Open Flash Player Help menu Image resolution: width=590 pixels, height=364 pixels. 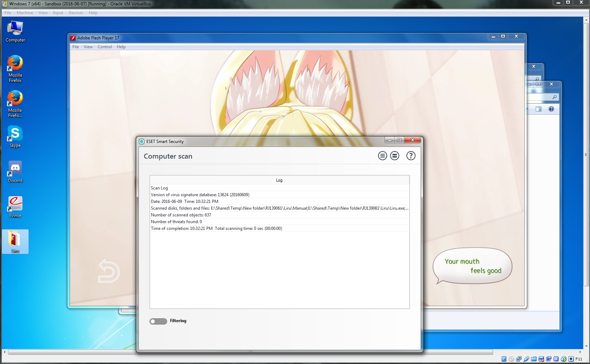point(121,47)
